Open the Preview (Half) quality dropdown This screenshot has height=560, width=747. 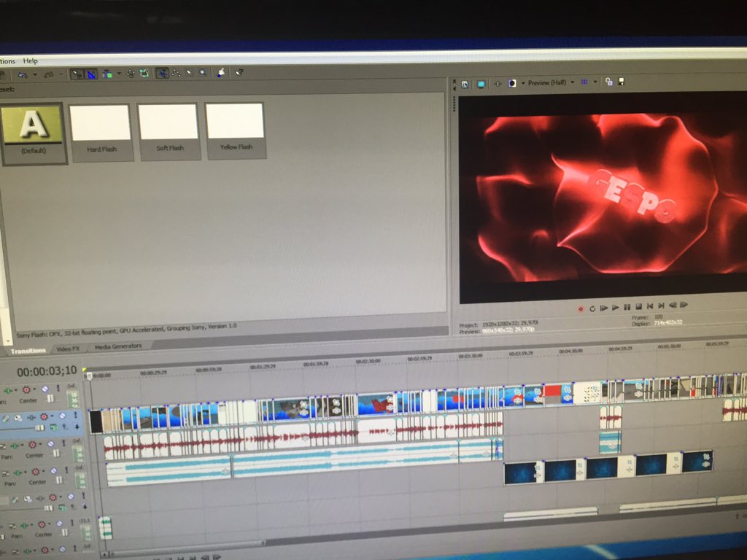[x=572, y=82]
